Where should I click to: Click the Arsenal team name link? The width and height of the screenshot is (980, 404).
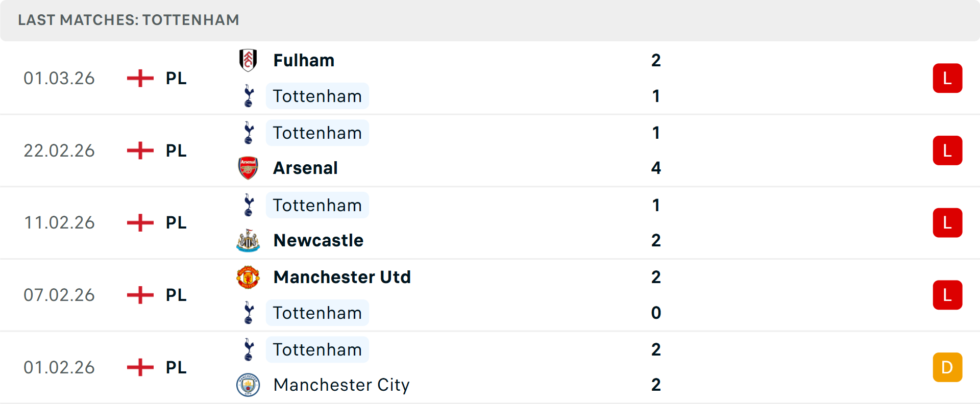(305, 168)
